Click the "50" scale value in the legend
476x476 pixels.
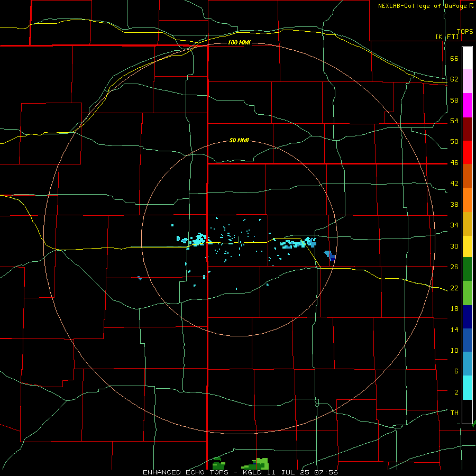pos(454,142)
